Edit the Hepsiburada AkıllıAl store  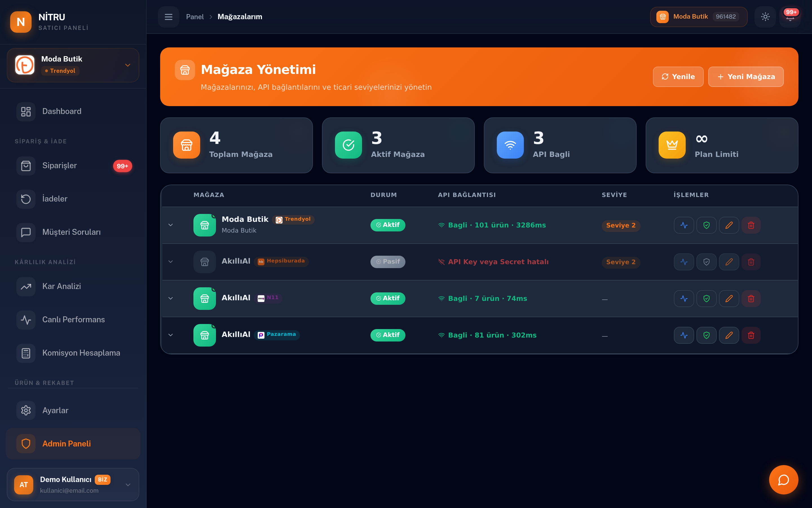[x=729, y=262]
